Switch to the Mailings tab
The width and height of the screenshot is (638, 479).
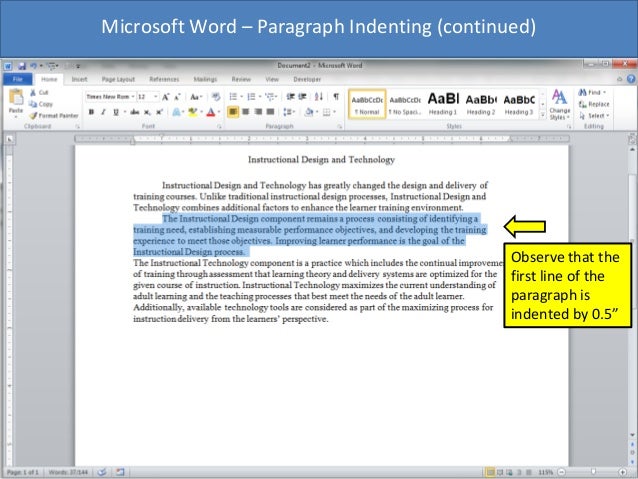pyautogui.click(x=205, y=79)
